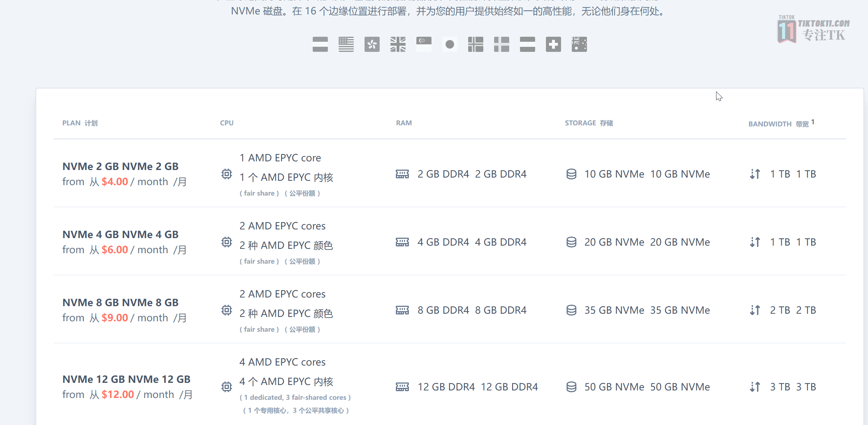Image resolution: width=868 pixels, height=425 pixels.
Task: Click the '8 GB DDR4 8 GB DDR4' RAM cell
Action: point(472,310)
